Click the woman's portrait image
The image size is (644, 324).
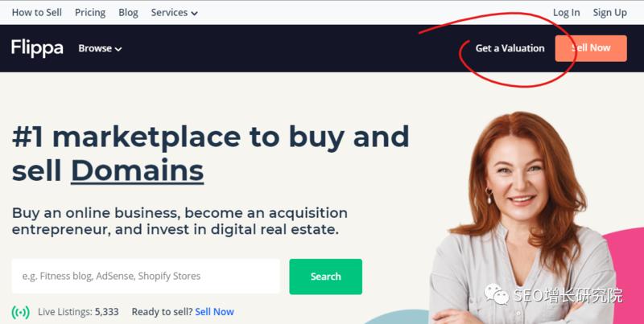(x=522, y=217)
